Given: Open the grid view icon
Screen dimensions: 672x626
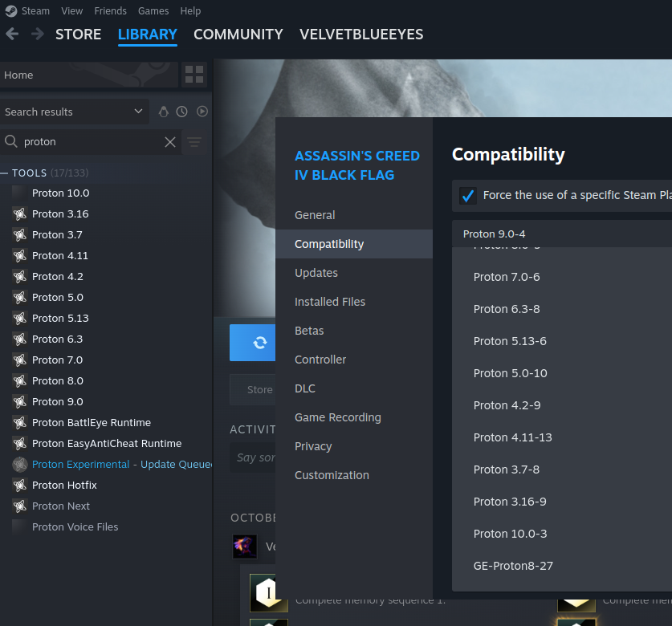Looking at the screenshot, I should point(193,74).
